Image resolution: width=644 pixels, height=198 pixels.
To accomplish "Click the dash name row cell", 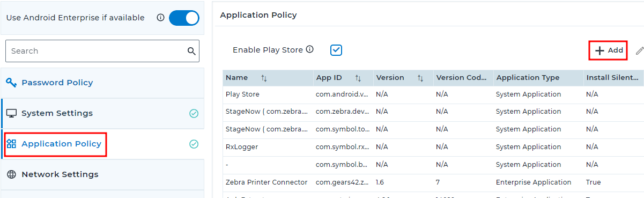I will (227, 165).
